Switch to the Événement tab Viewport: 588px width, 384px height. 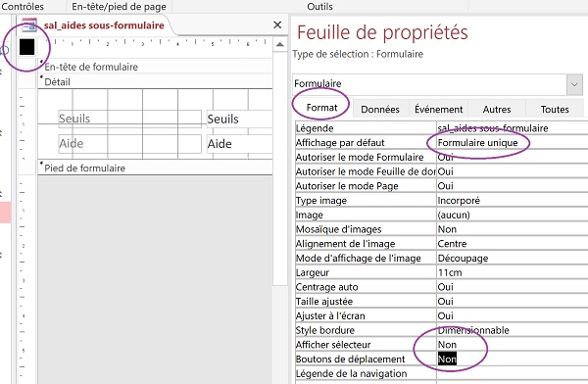[x=438, y=109]
